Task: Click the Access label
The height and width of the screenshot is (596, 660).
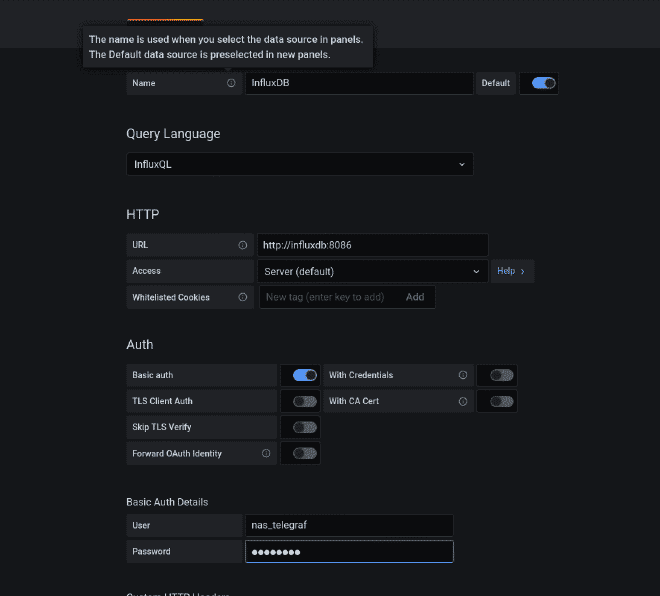Action: 146,271
